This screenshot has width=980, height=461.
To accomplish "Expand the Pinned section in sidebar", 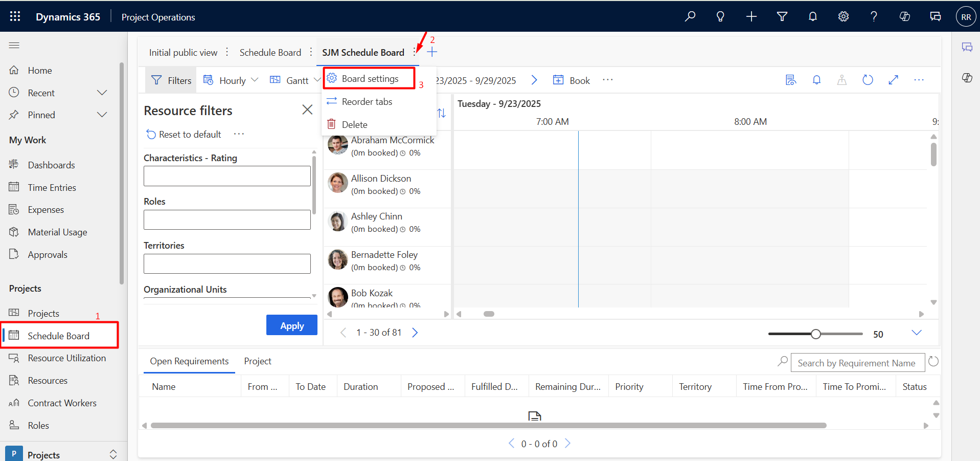I will [x=102, y=115].
